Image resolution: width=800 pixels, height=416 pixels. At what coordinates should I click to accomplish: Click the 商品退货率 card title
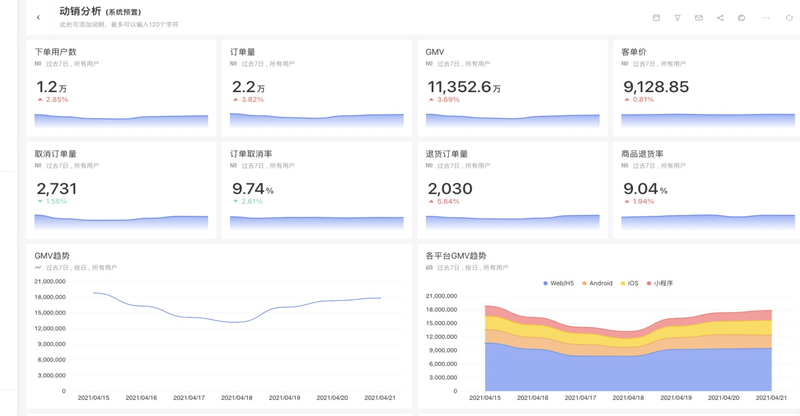pos(644,154)
